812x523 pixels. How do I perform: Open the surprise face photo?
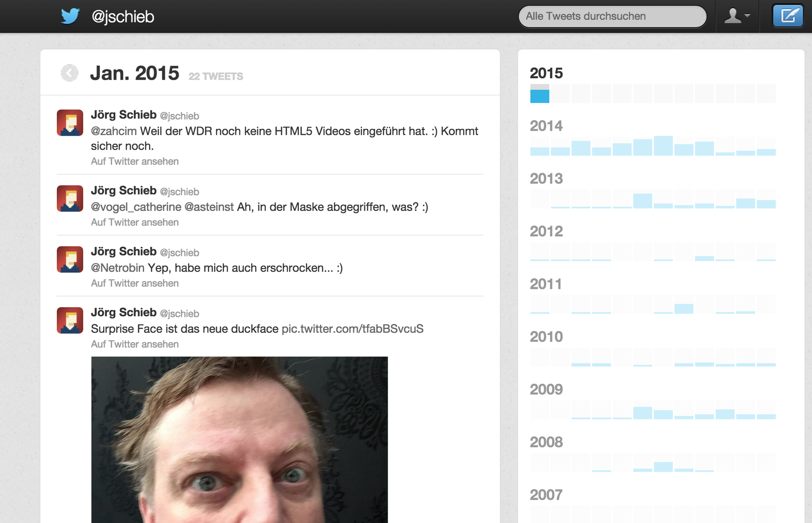click(240, 440)
